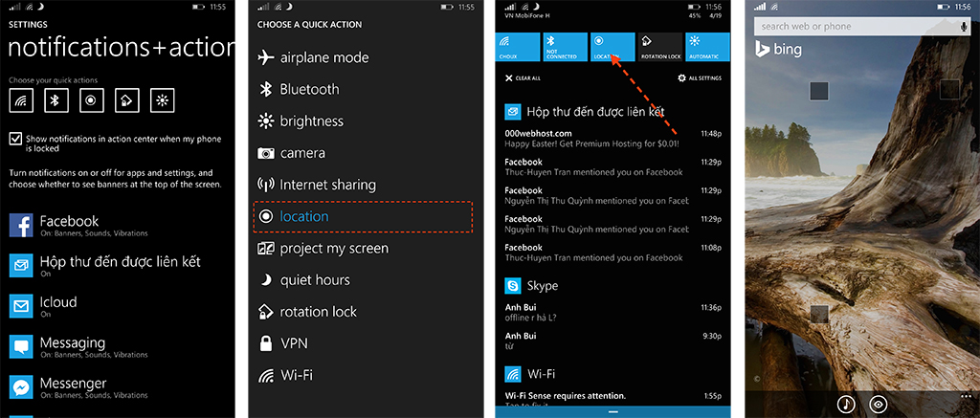Image resolution: width=980 pixels, height=418 pixels.
Task: Tap the Bing microphone voice search icon
Action: pos(962,26)
